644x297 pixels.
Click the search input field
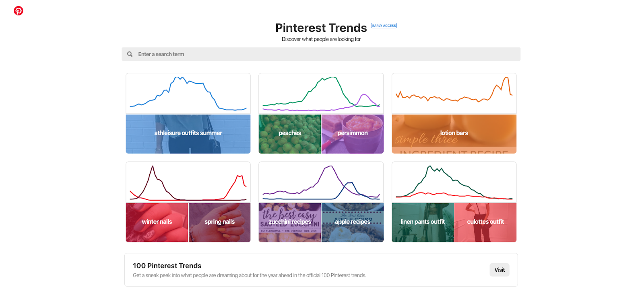pyautogui.click(x=282, y=54)
